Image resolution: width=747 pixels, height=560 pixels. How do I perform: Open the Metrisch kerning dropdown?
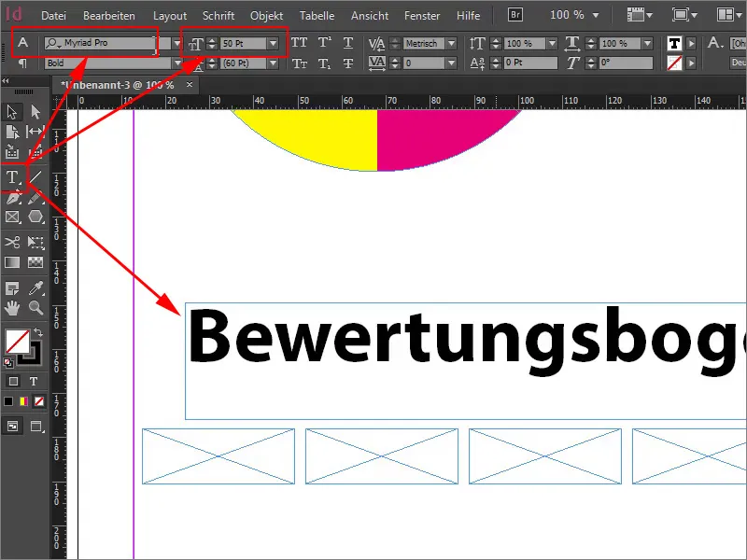(451, 43)
